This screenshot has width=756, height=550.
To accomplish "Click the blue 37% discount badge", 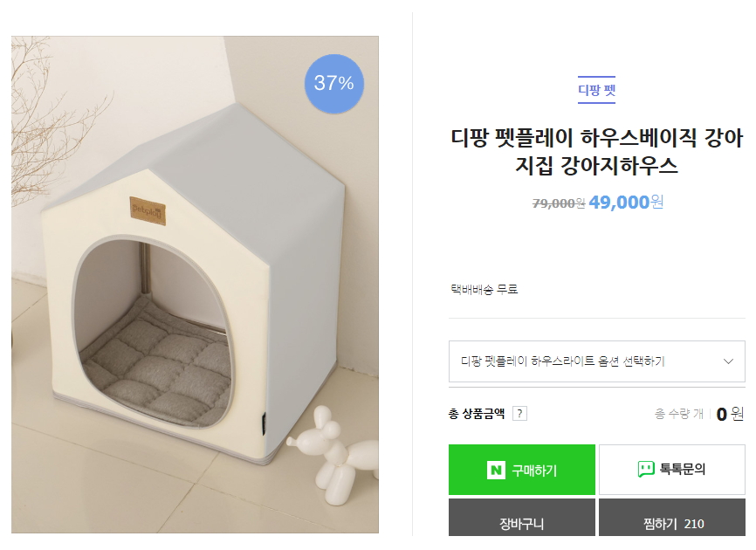I will (x=333, y=84).
